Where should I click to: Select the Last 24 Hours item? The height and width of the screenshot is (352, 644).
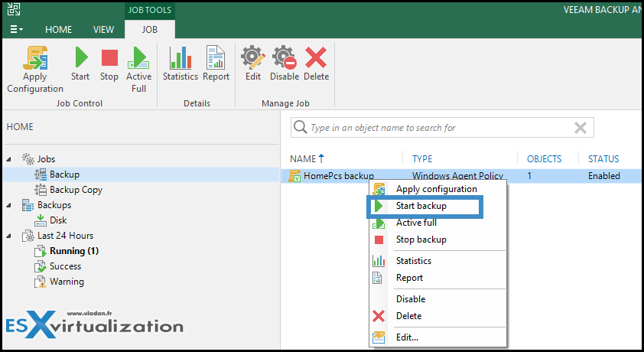tap(65, 236)
